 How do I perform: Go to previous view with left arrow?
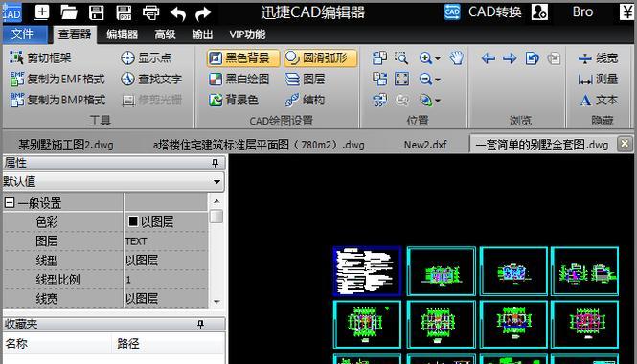(488, 58)
